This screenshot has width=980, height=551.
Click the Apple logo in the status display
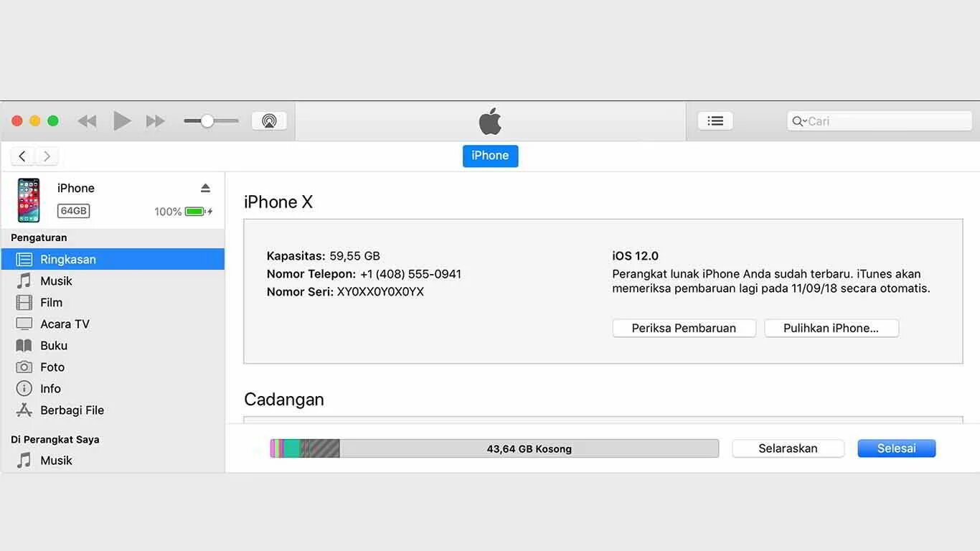pos(490,121)
